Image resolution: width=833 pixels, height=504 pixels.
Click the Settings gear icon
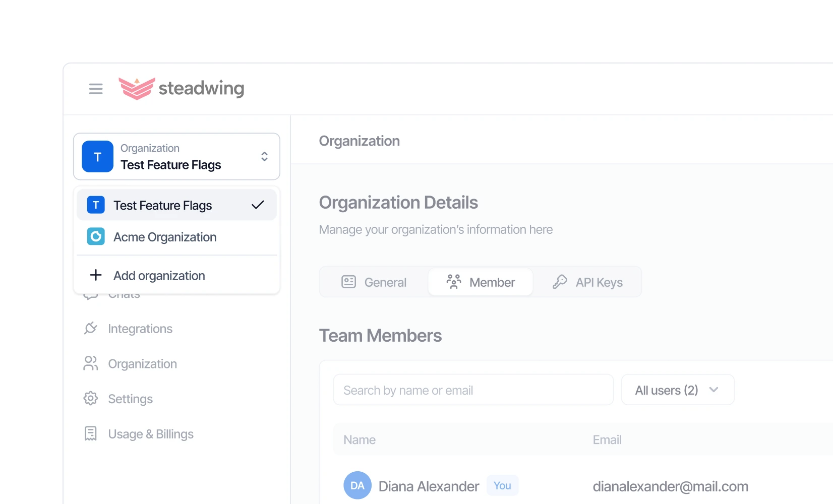(90, 398)
